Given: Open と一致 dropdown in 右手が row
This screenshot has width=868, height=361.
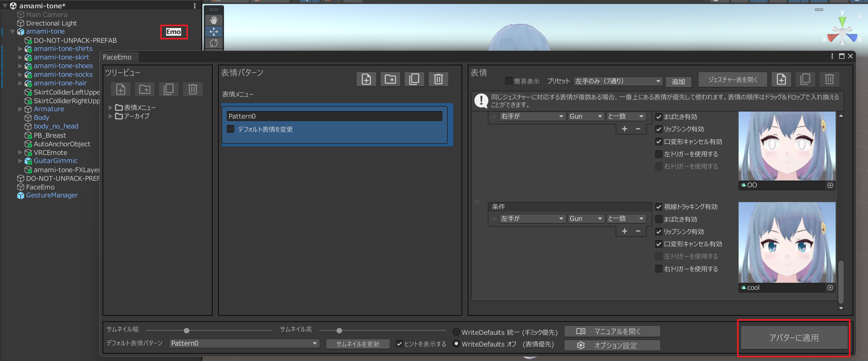Looking at the screenshot, I should [626, 116].
